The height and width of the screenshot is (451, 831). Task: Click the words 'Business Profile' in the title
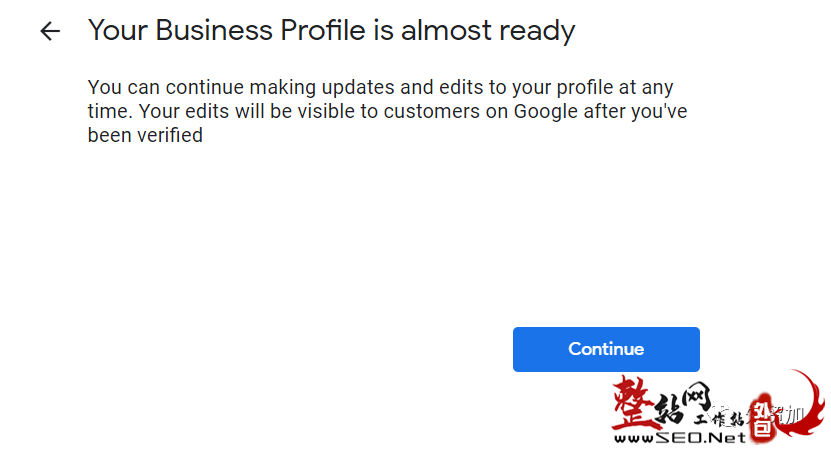coord(260,30)
